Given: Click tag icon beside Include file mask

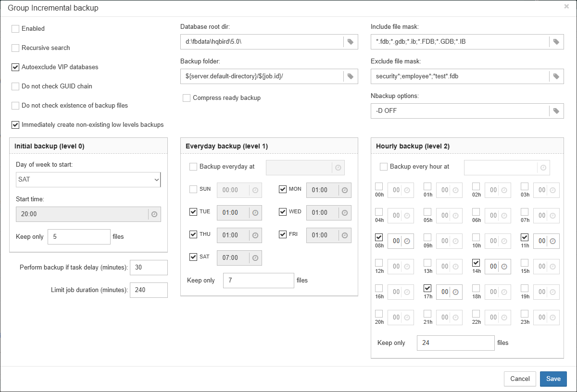Looking at the screenshot, I should (x=556, y=42).
